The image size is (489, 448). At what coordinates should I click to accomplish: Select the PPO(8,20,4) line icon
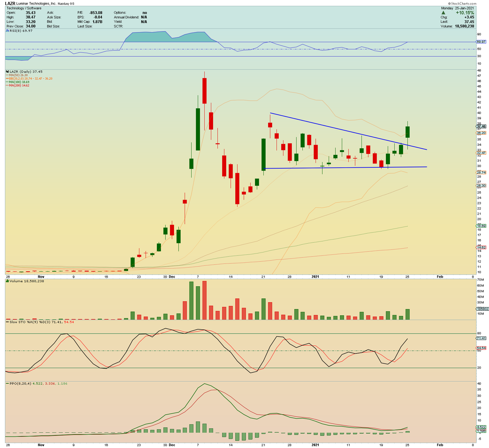pos(7,383)
